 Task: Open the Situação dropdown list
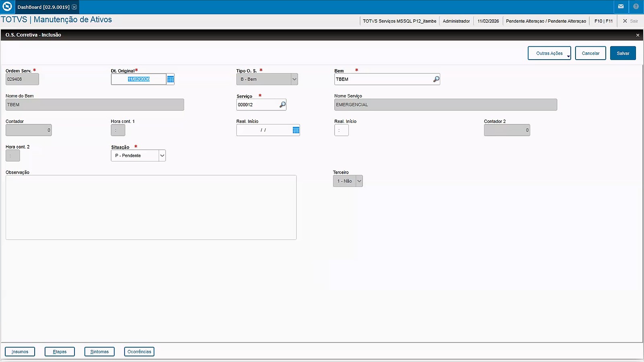162,155
